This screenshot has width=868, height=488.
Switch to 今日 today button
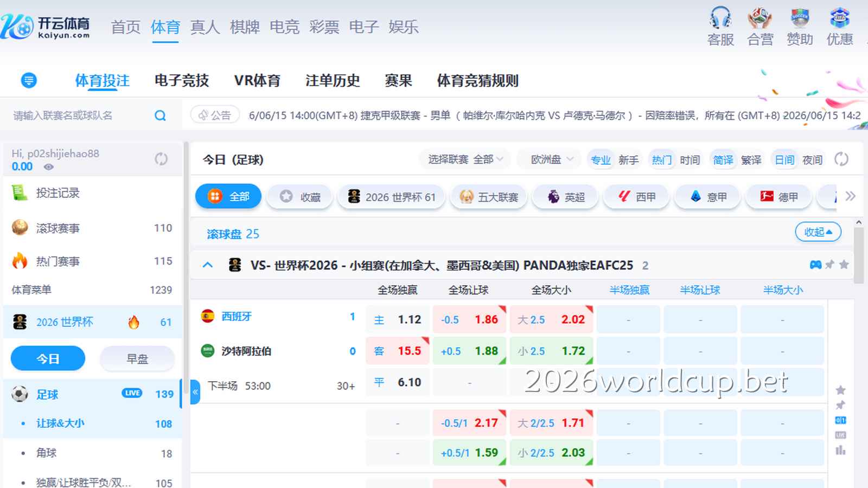pos(48,358)
